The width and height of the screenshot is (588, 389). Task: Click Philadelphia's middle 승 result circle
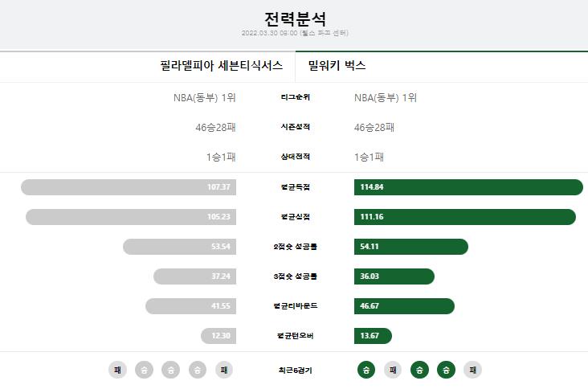[x=170, y=370]
